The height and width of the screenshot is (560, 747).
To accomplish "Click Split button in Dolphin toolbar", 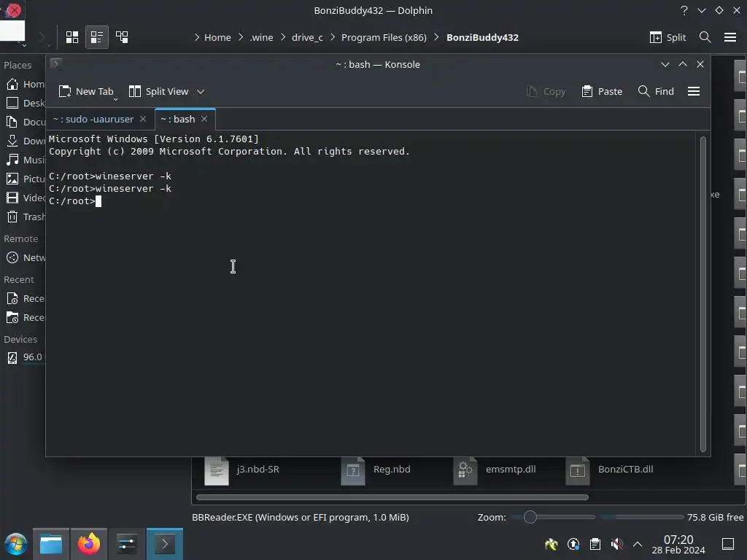I will (668, 37).
